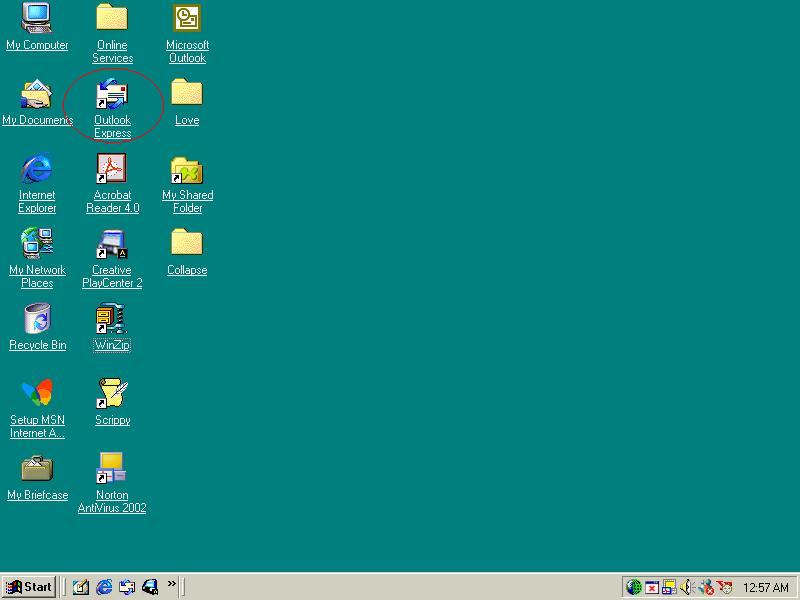Click the Setup MSN Internet Access icon
The height and width of the screenshot is (600, 800).
37,394
